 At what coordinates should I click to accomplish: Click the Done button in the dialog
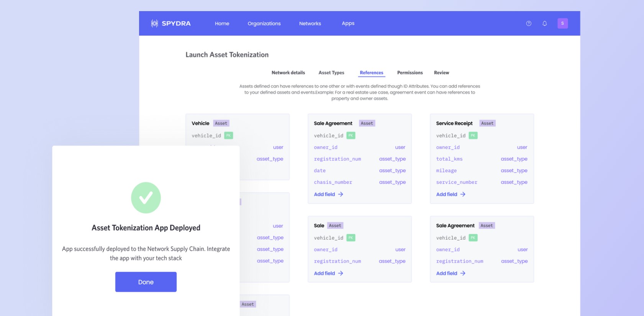146,282
